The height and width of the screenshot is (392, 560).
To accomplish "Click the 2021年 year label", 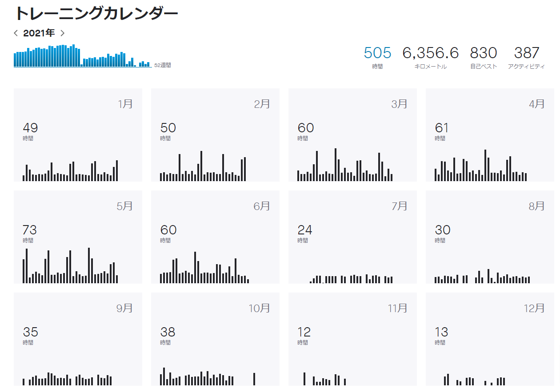I will [x=39, y=33].
